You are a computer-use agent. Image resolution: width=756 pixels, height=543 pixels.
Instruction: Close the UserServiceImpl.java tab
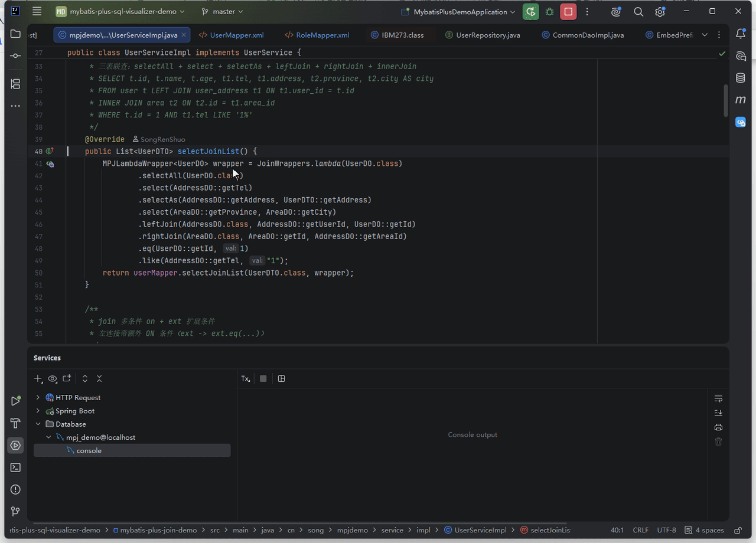pyautogui.click(x=184, y=35)
